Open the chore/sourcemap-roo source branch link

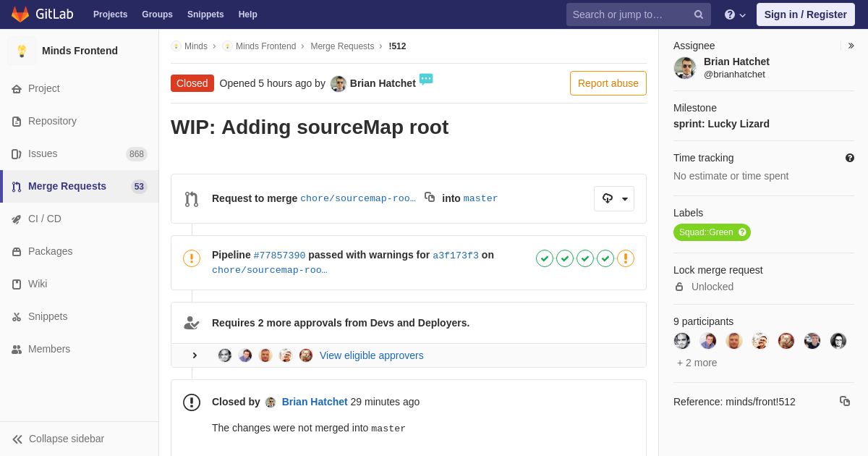358,198
